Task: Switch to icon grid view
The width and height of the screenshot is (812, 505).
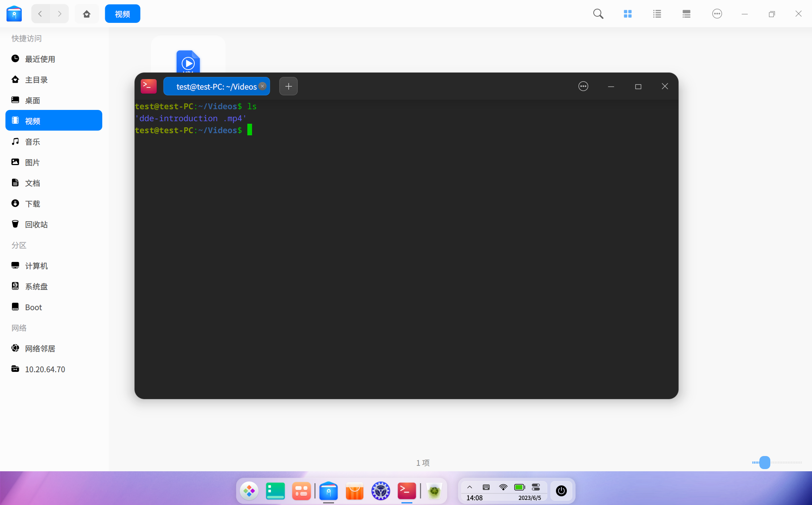Action: click(x=628, y=14)
